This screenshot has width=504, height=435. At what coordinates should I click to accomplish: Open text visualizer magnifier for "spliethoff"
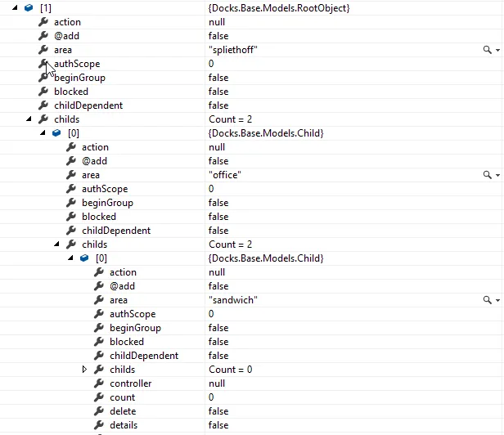(x=488, y=50)
